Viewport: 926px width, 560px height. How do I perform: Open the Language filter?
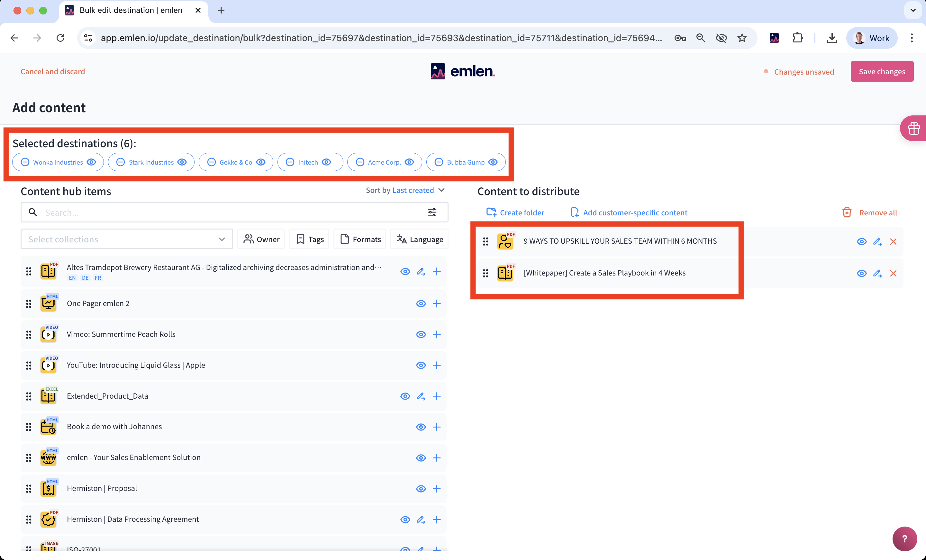click(419, 239)
